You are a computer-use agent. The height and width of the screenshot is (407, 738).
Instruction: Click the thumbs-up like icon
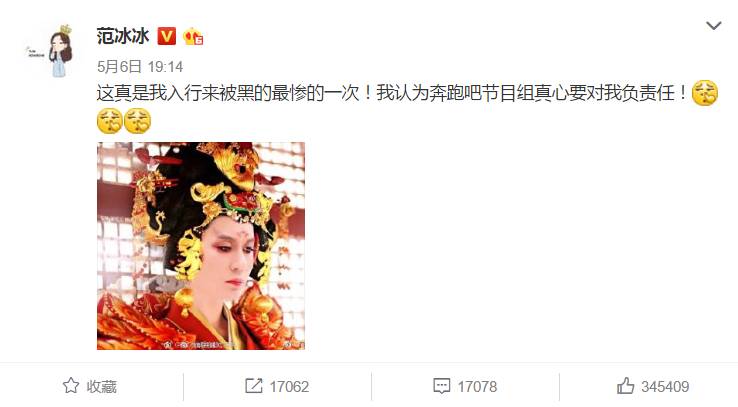626,386
